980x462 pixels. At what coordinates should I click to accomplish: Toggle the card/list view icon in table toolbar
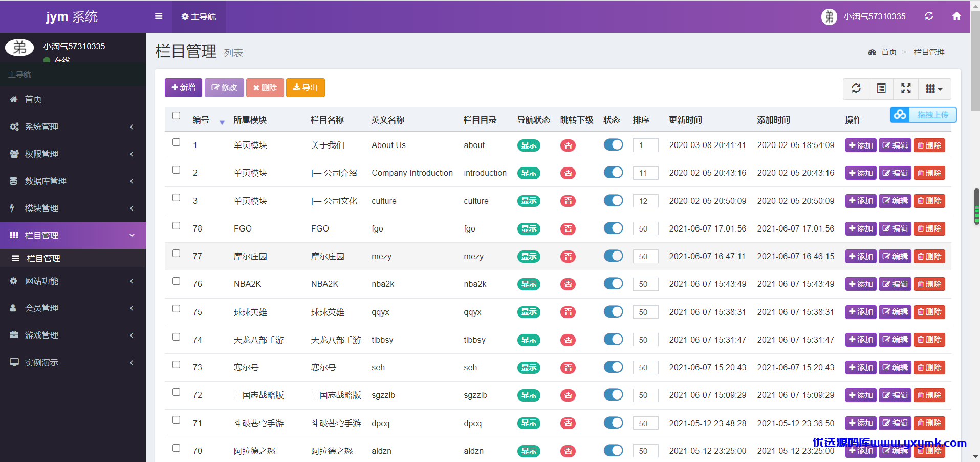[881, 89]
